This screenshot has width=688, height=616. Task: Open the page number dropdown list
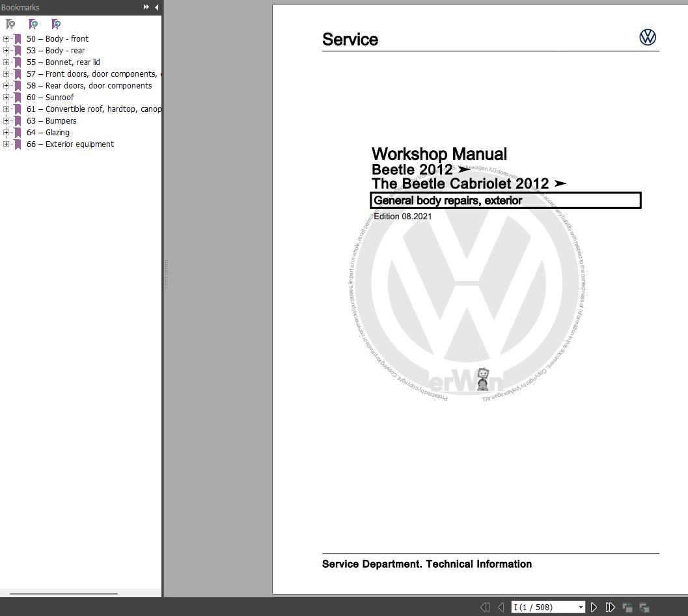coord(581,606)
